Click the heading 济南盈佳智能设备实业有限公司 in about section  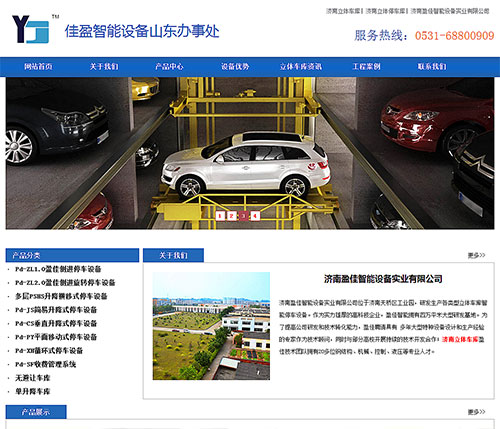coord(383,279)
